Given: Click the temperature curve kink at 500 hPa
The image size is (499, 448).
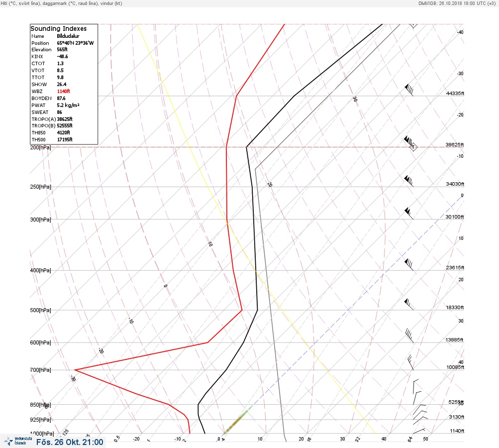Looking at the screenshot, I should pos(257,310).
